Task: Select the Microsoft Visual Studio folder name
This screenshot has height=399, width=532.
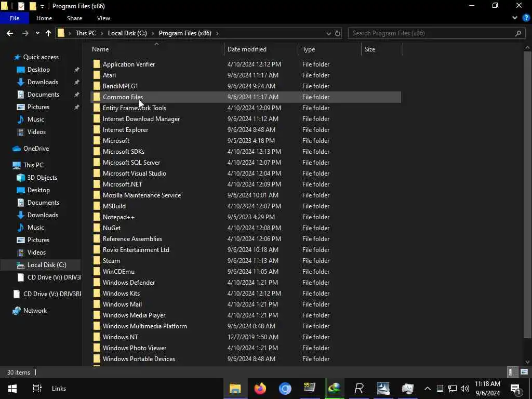Action: (135, 174)
